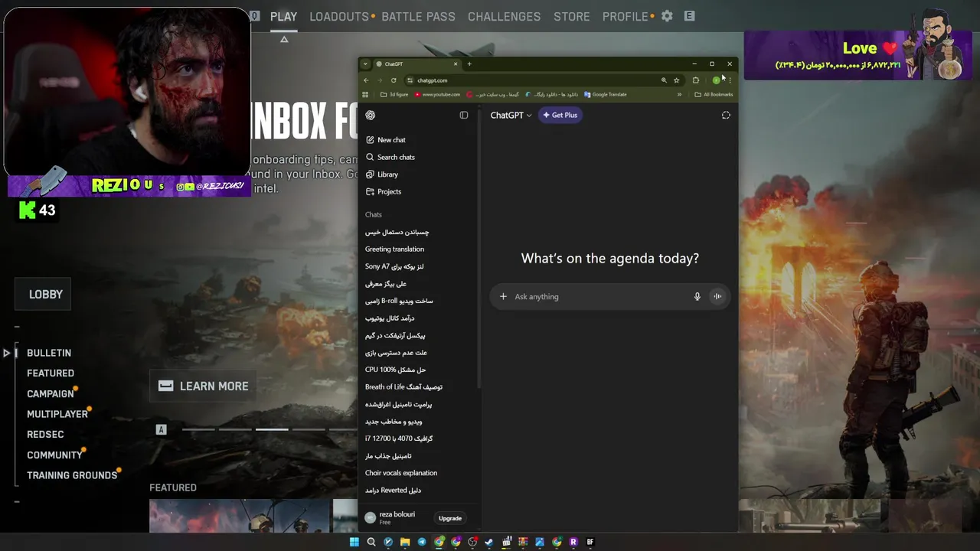Click the Get Plus button
Viewport: 980px width, 551px height.
pyautogui.click(x=560, y=116)
